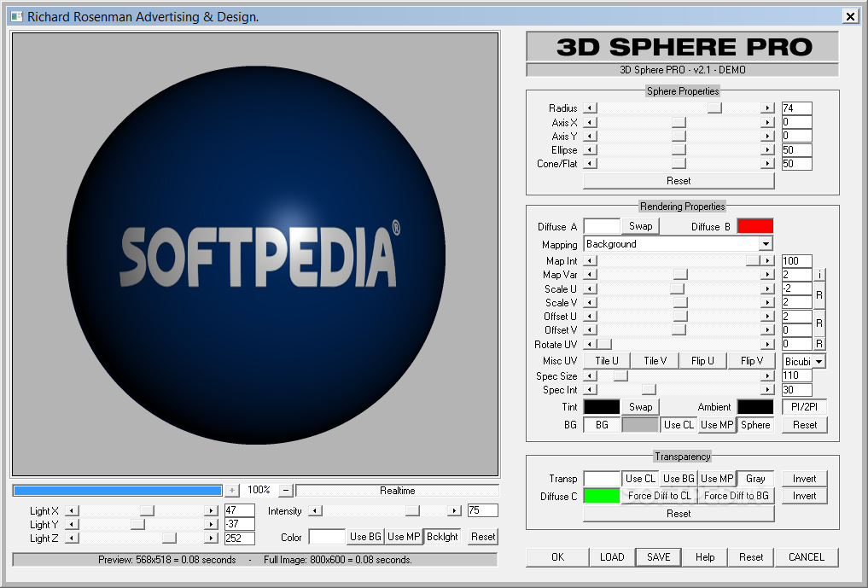Pick the black Ambient color swatch

tap(755, 407)
